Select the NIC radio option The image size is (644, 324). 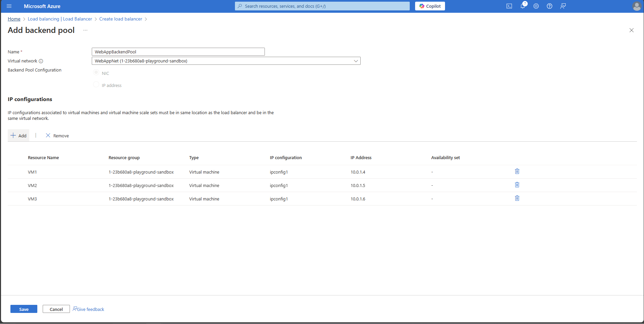click(96, 73)
